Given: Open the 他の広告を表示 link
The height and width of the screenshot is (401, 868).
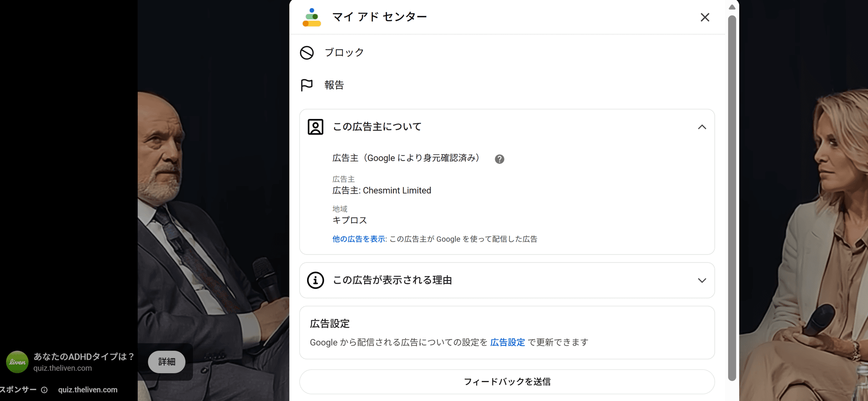Looking at the screenshot, I should point(358,239).
